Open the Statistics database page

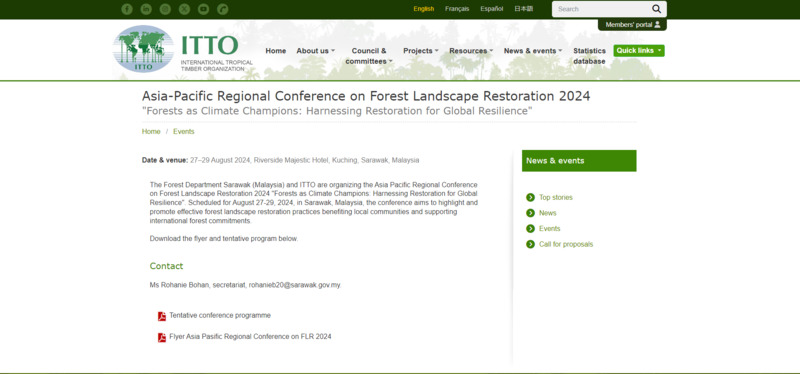click(x=589, y=56)
